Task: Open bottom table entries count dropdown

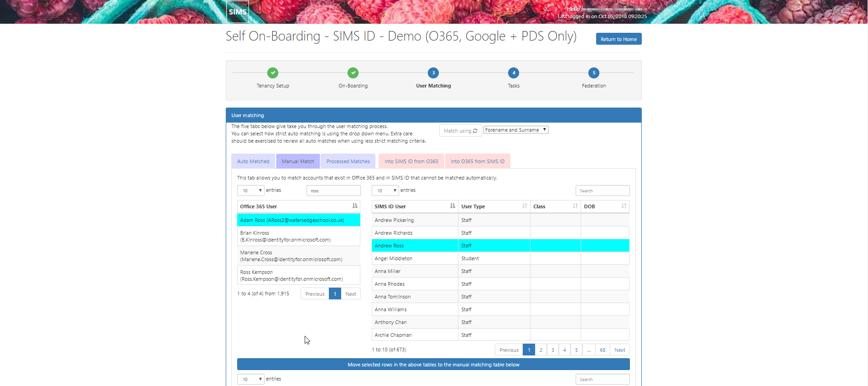Action: coord(250,379)
